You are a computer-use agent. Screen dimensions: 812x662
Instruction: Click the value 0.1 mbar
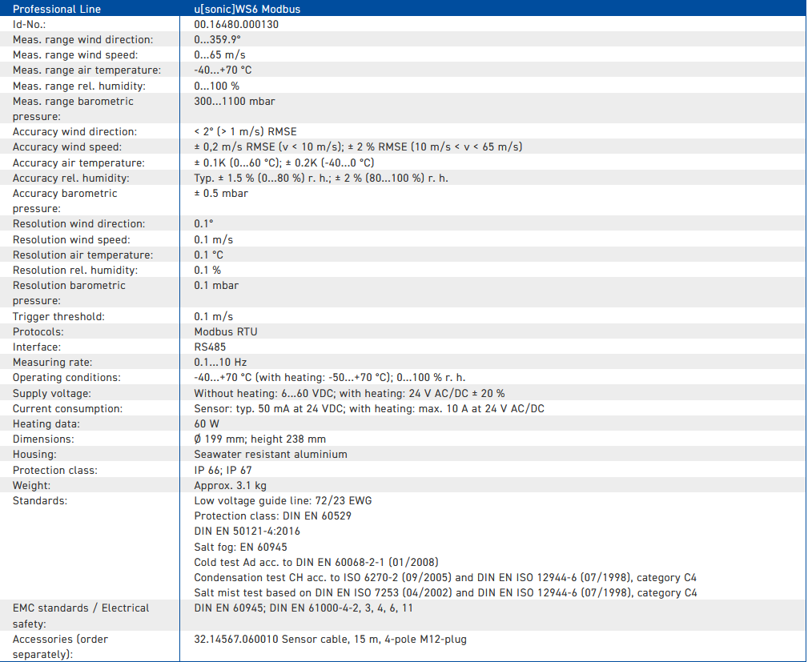[x=216, y=285]
